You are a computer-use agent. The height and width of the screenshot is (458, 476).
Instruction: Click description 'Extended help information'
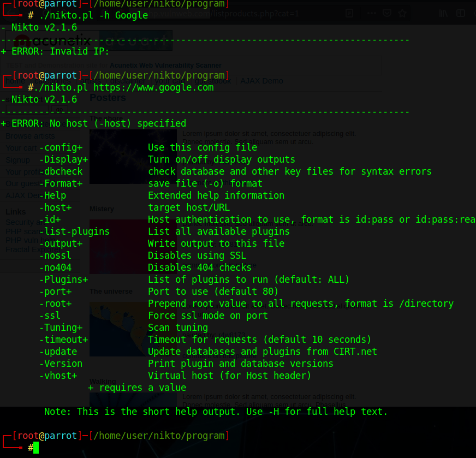click(x=216, y=195)
